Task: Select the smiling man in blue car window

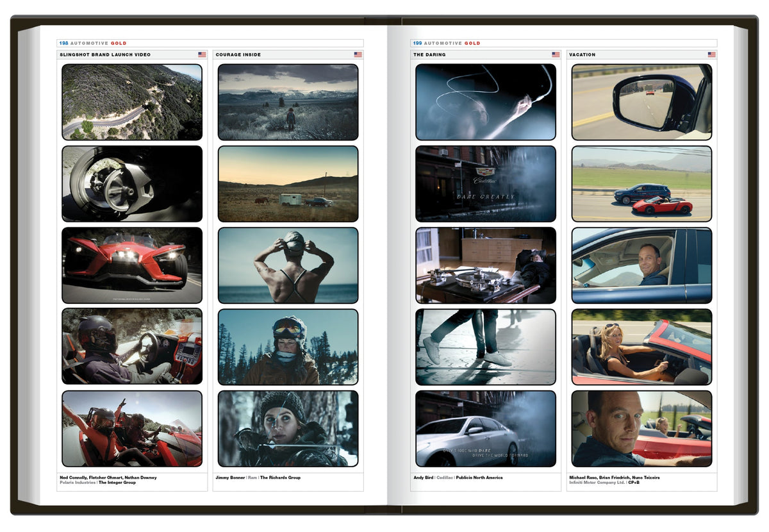Action: click(x=641, y=265)
